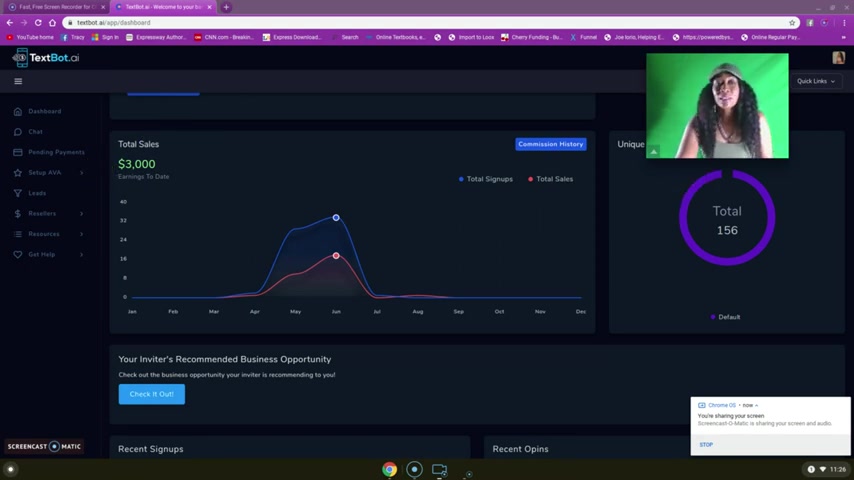
Task: Open YouTube home bookmark
Action: pyautogui.click(x=30, y=38)
